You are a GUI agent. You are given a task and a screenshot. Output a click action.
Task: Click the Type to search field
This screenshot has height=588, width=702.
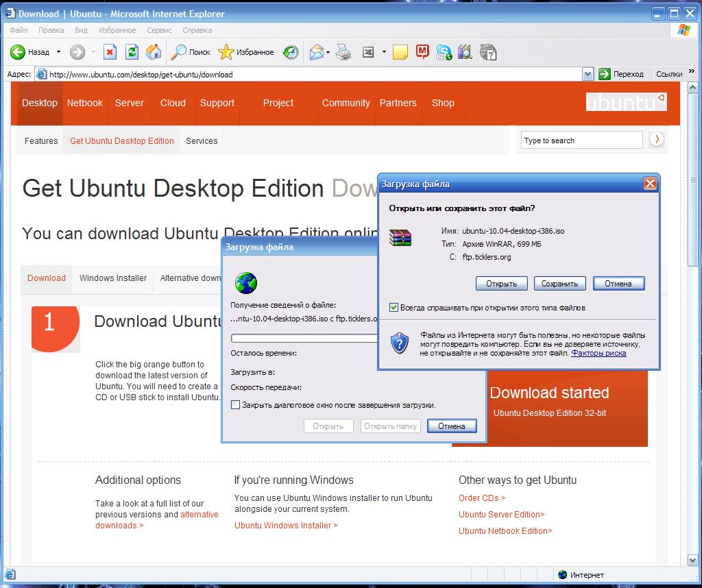[x=582, y=140]
